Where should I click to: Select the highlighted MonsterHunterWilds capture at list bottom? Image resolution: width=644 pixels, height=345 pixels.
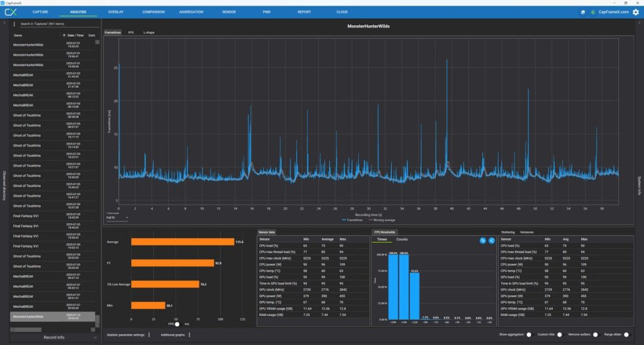pyautogui.click(x=53, y=317)
